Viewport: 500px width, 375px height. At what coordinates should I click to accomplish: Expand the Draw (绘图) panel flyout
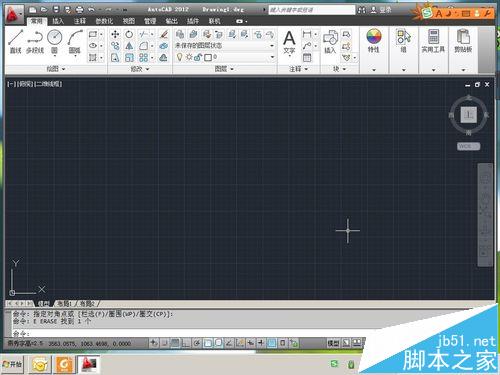pyautogui.click(x=55, y=69)
